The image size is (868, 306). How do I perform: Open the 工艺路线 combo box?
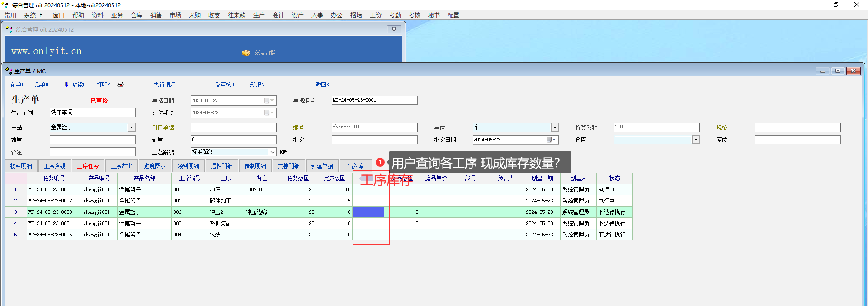click(x=272, y=152)
